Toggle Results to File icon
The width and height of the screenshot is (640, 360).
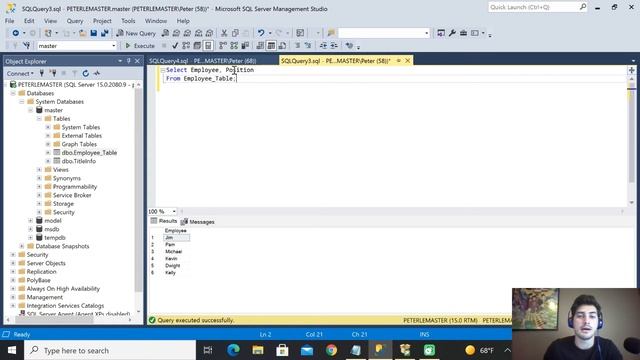(x=282, y=46)
